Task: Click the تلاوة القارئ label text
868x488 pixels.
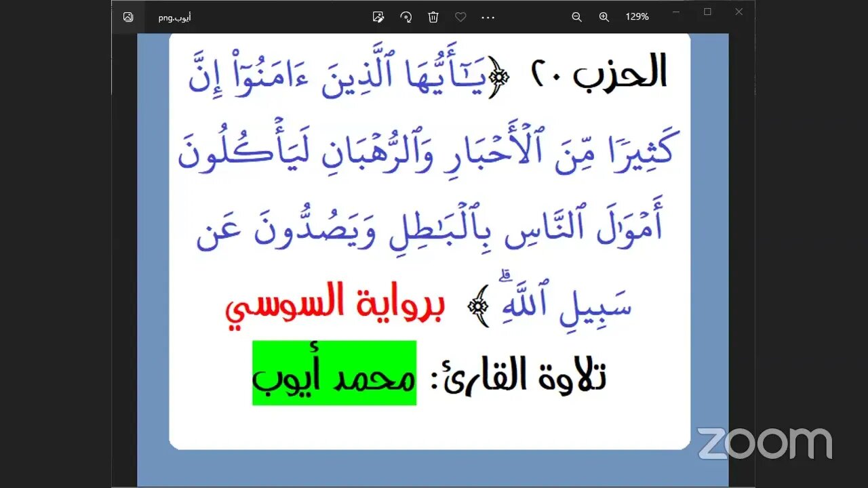Action: [519, 375]
